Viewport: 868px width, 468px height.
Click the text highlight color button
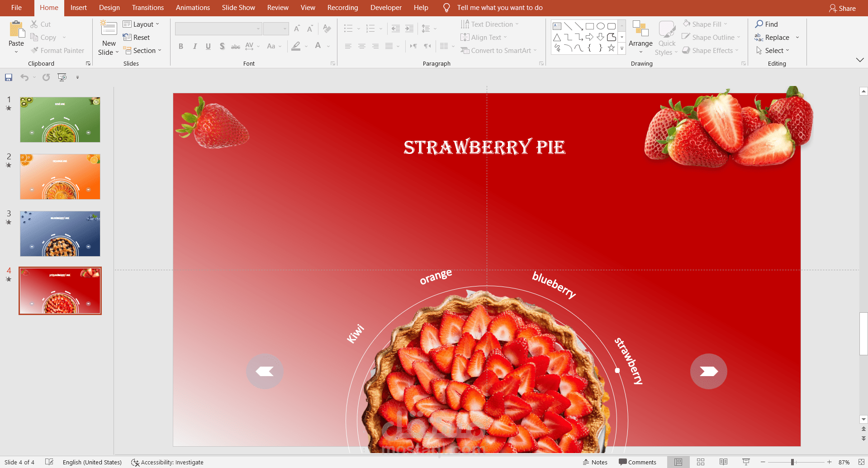tap(296, 46)
